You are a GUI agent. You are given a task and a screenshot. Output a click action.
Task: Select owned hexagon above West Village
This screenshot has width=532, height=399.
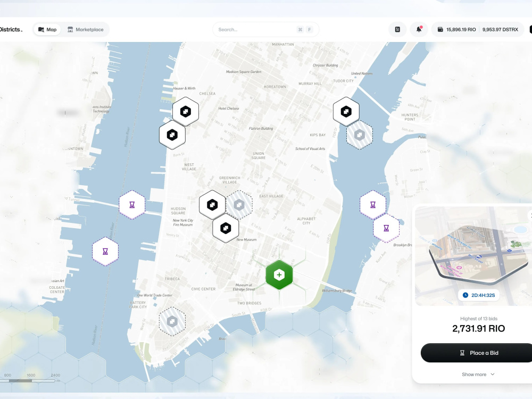[172, 135]
